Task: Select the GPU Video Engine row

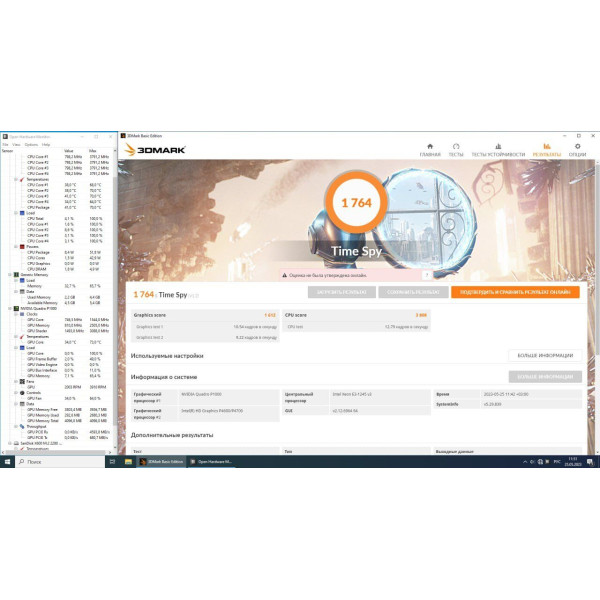Action: 57,365
